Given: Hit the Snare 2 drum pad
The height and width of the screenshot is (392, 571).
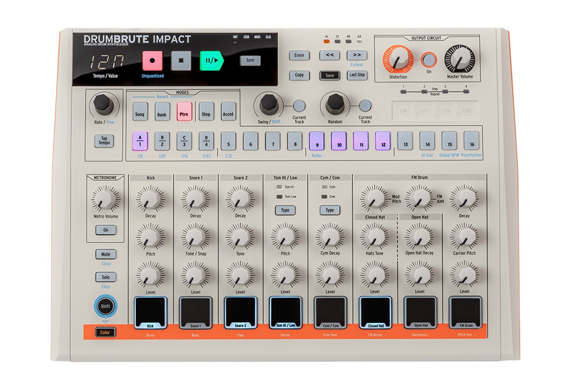Looking at the screenshot, I should 240,313.
